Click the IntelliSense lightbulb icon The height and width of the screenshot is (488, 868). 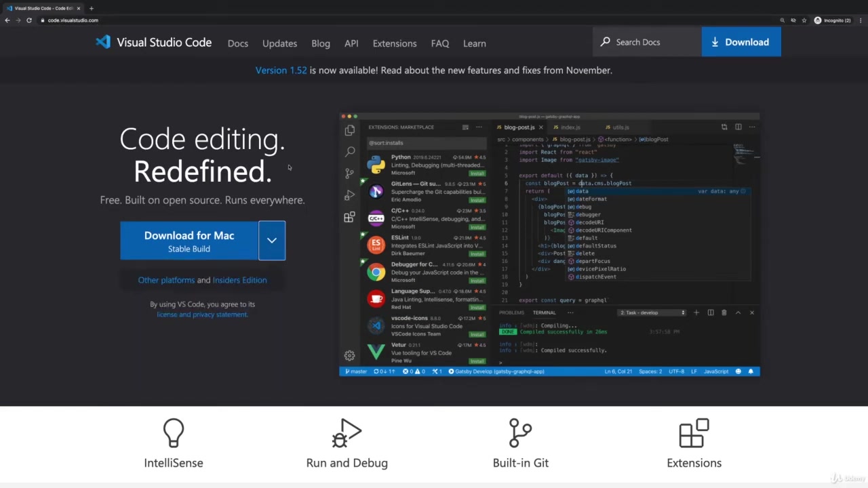174,433
